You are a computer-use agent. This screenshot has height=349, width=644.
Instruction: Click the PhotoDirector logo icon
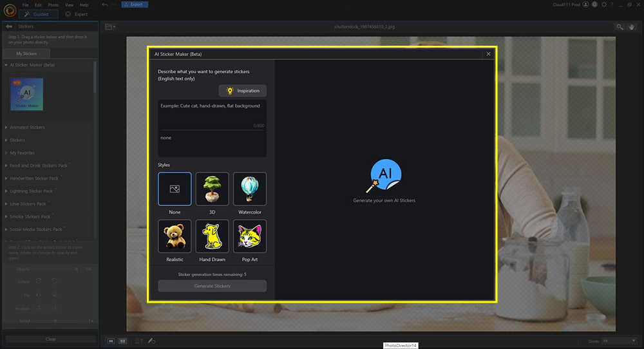tap(10, 10)
